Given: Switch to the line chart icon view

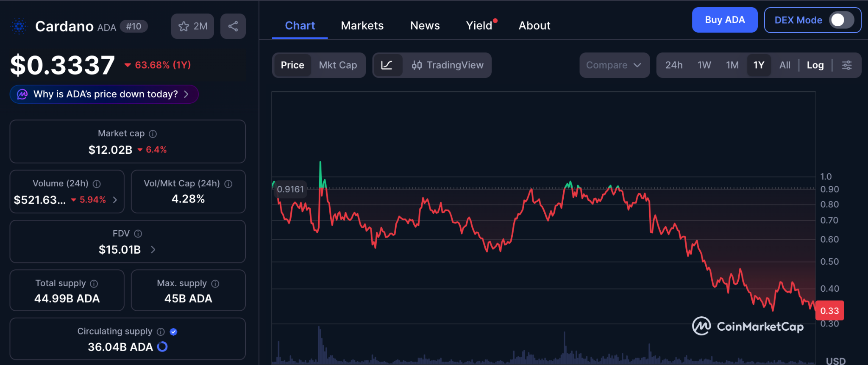Looking at the screenshot, I should point(387,65).
